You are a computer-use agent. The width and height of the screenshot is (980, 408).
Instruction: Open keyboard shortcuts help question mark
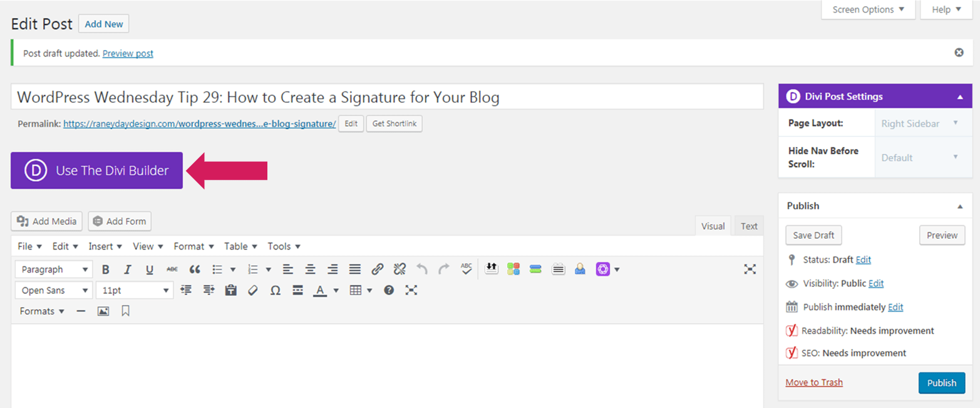point(389,290)
